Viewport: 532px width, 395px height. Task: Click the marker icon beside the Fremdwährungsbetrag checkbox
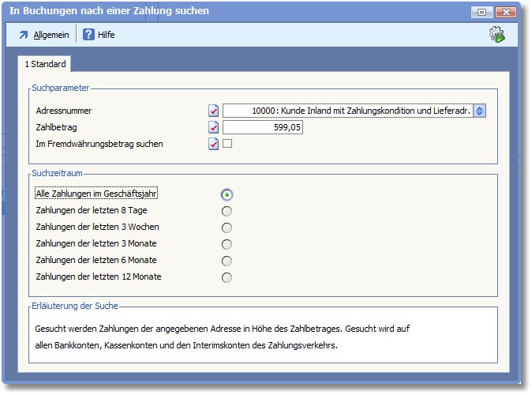click(213, 144)
